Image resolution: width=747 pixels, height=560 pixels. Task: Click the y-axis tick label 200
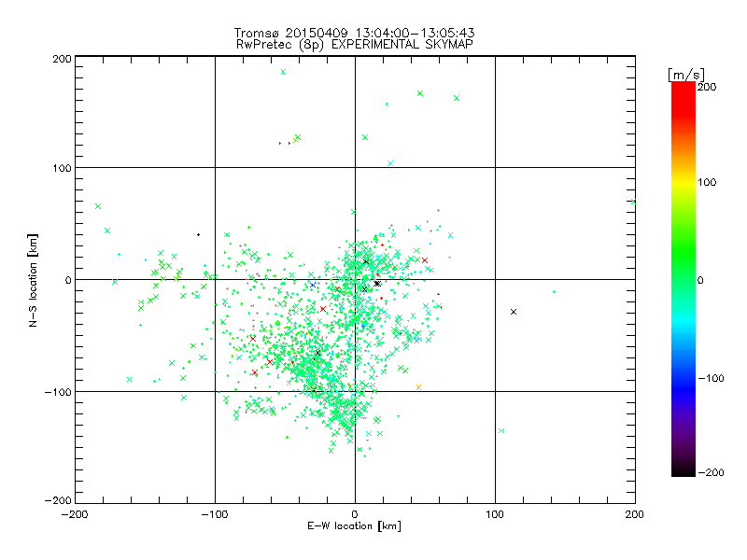[62, 59]
